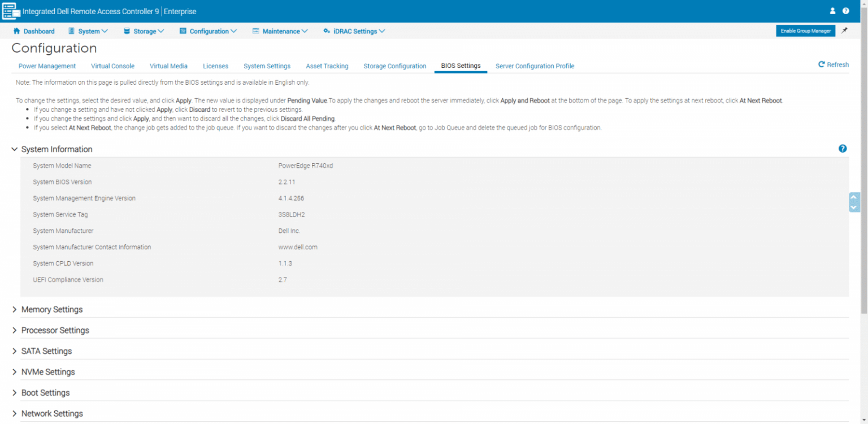This screenshot has width=868, height=424.
Task: Switch to the Virtual Media tab
Action: [168, 66]
